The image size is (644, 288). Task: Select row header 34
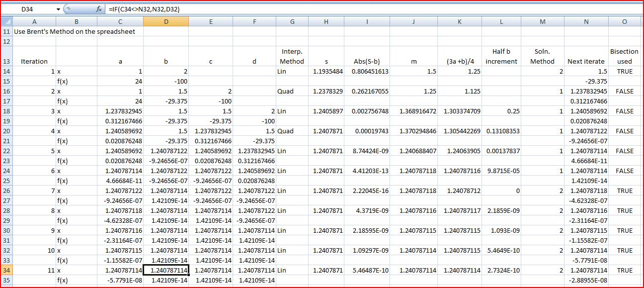coord(6,270)
